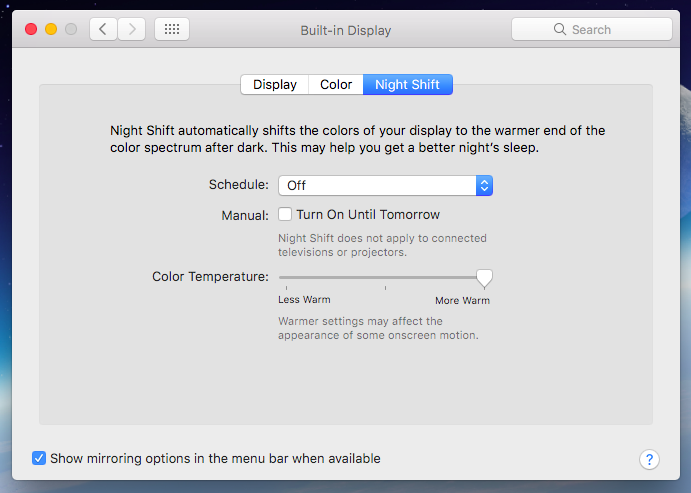Click the Color Temperature: label
The width and height of the screenshot is (691, 493).
pyautogui.click(x=210, y=277)
